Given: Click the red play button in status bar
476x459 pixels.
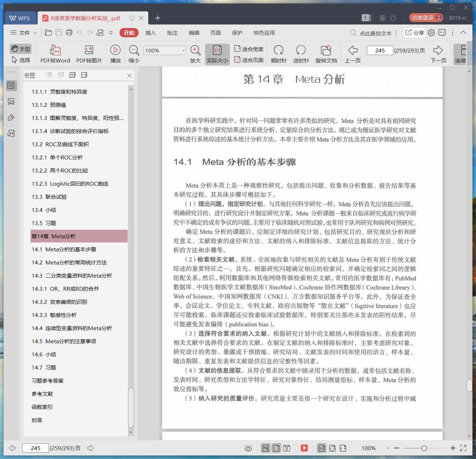Looking at the screenshot, I should [x=304, y=448].
